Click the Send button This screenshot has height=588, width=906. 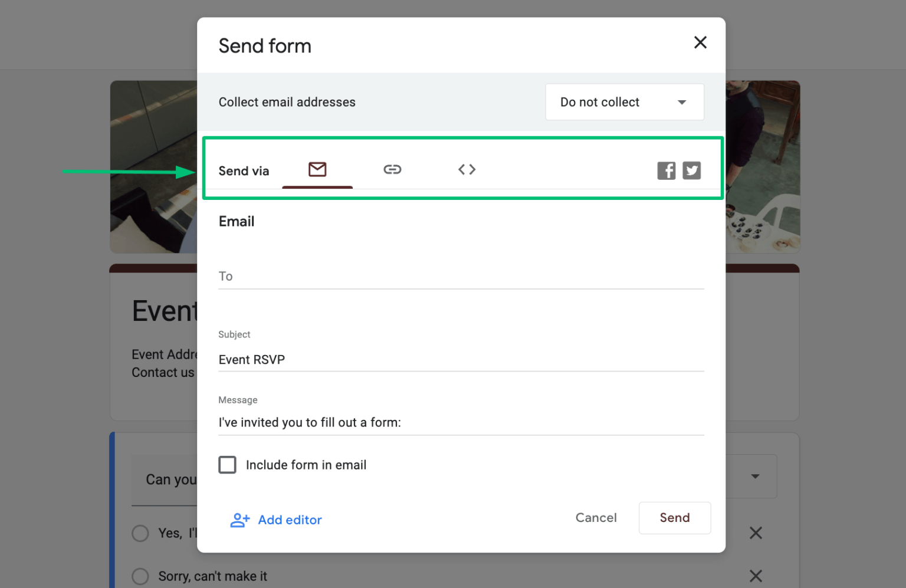[675, 518]
